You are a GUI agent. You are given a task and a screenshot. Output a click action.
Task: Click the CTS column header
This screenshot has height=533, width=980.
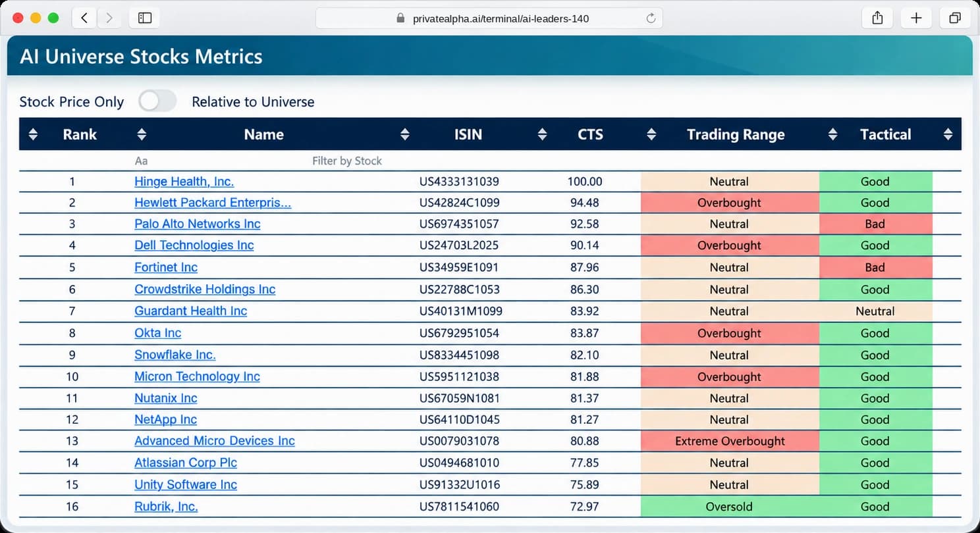click(x=590, y=134)
